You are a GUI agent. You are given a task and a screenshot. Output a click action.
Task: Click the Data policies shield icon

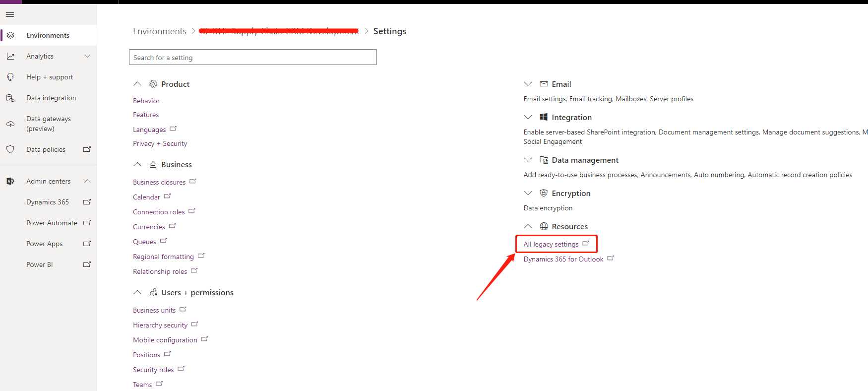10,149
